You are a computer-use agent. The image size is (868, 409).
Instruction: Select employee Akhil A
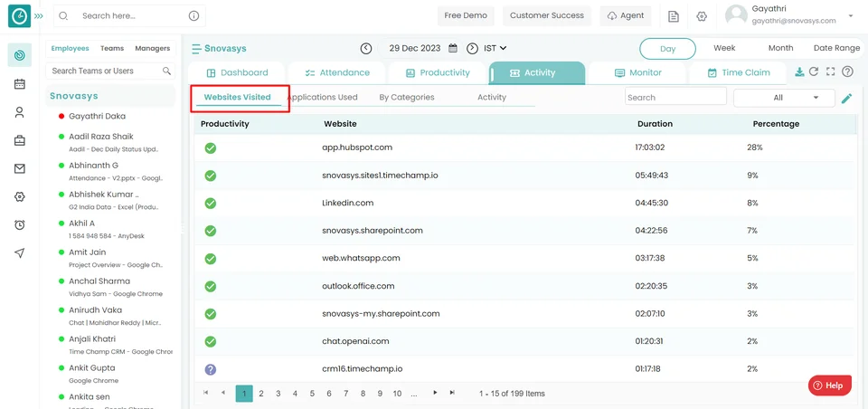tap(81, 223)
